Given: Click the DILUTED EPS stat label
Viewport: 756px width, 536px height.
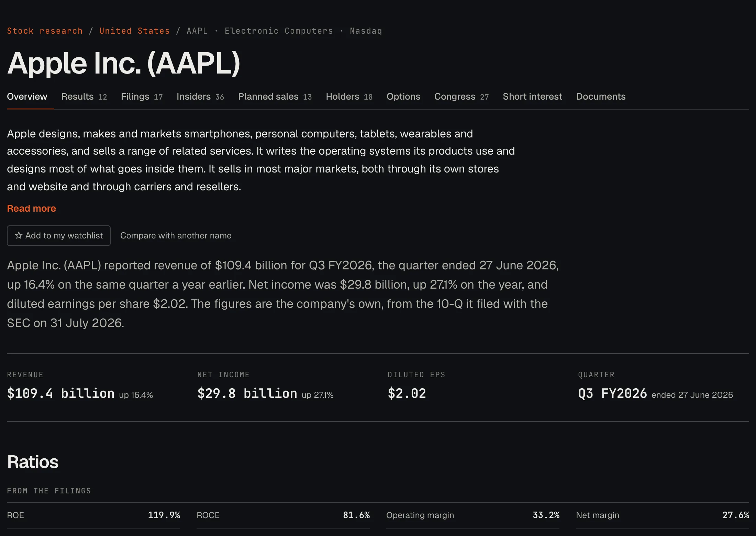Looking at the screenshot, I should tap(416, 375).
